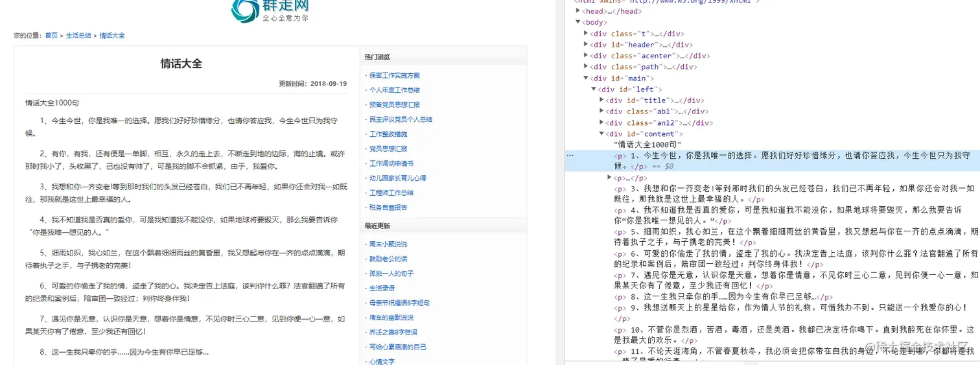Open the 鼓励老公的话 link

(388, 259)
